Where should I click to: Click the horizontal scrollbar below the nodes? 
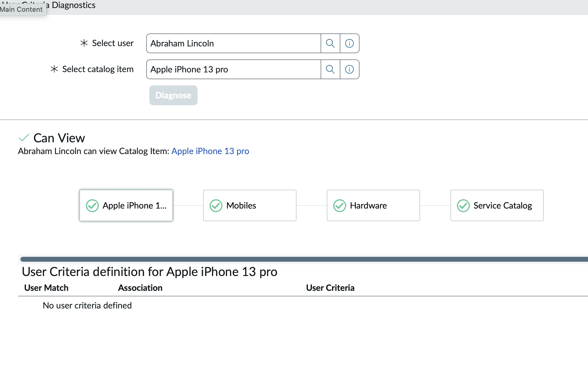(x=304, y=259)
